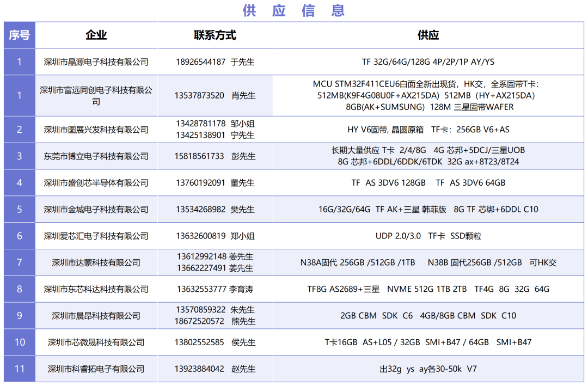The width and height of the screenshot is (588, 386).
Task: Select the 供应 column header
Action: 428,35
